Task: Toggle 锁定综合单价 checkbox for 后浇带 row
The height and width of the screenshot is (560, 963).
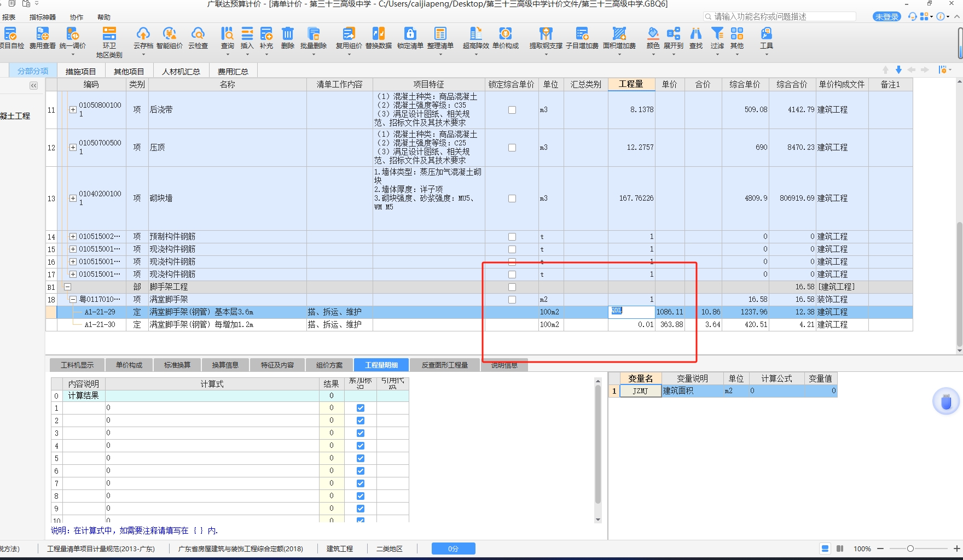Action: [x=512, y=110]
